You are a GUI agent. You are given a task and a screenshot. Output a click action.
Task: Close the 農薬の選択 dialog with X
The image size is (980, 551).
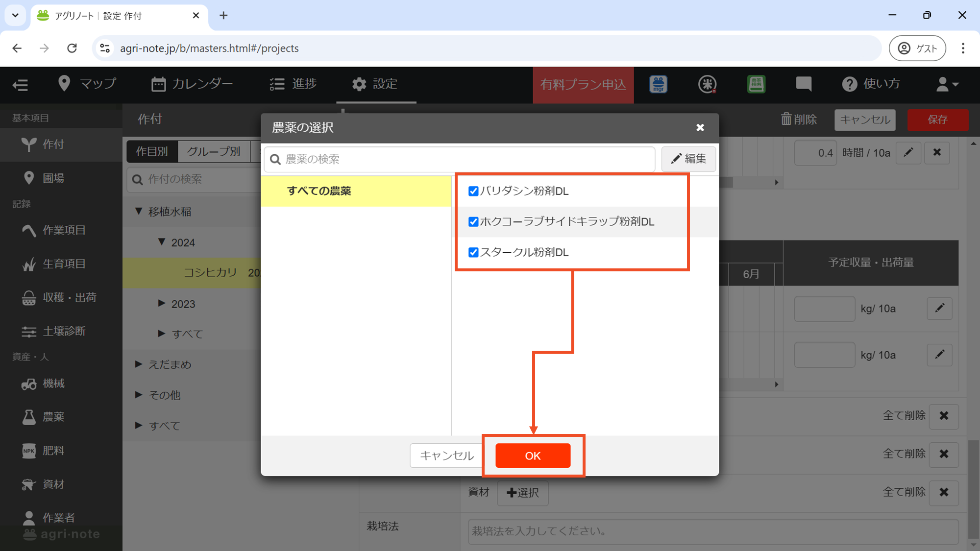(x=700, y=127)
